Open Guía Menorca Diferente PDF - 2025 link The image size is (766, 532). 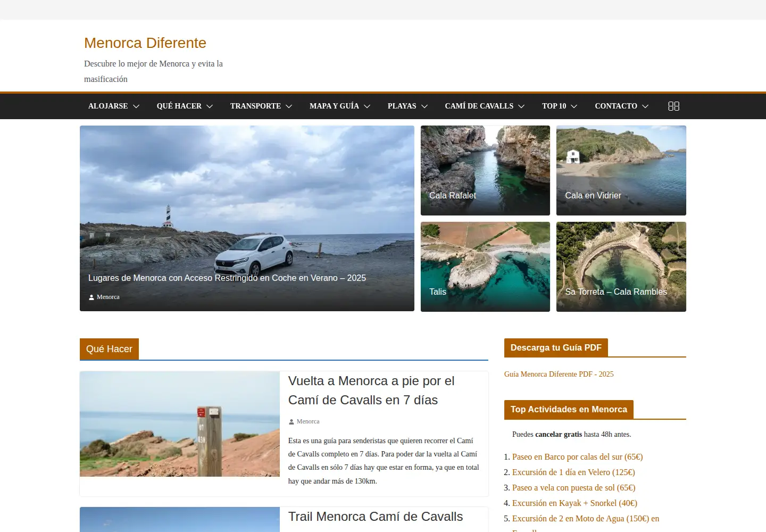[x=559, y=374]
